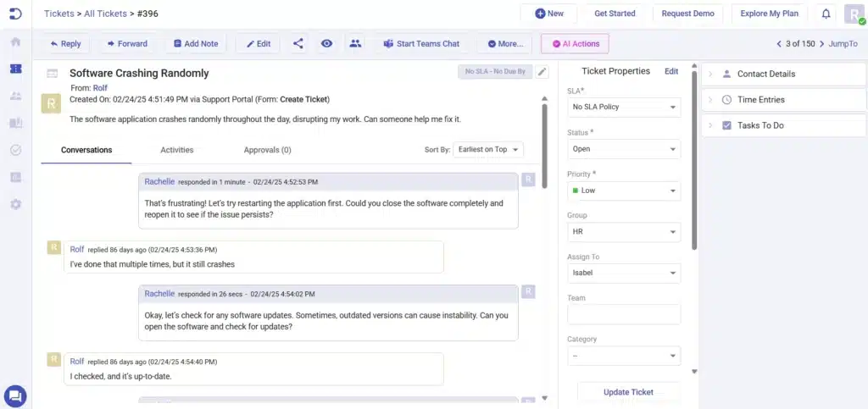Click Explore My Plan

click(x=769, y=14)
